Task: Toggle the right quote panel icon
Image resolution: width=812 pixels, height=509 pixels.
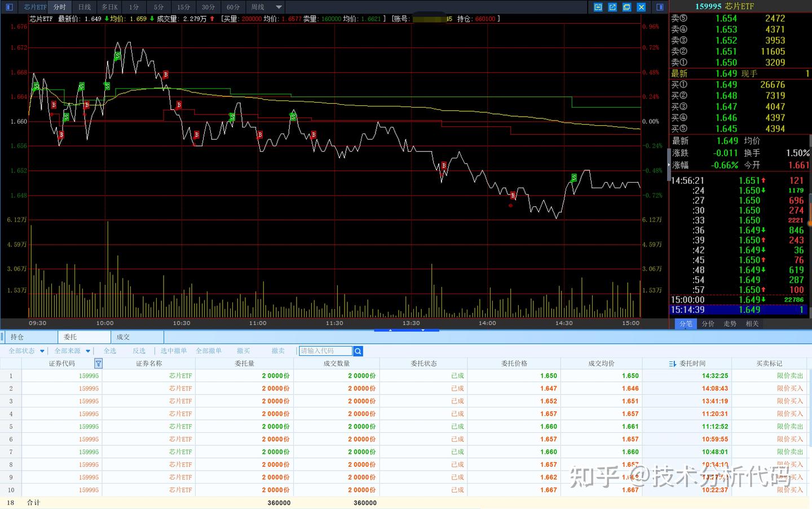Action: pos(660,7)
